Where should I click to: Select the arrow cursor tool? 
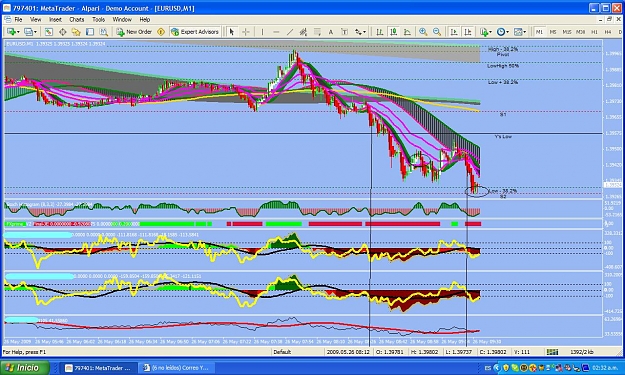pos(232,32)
